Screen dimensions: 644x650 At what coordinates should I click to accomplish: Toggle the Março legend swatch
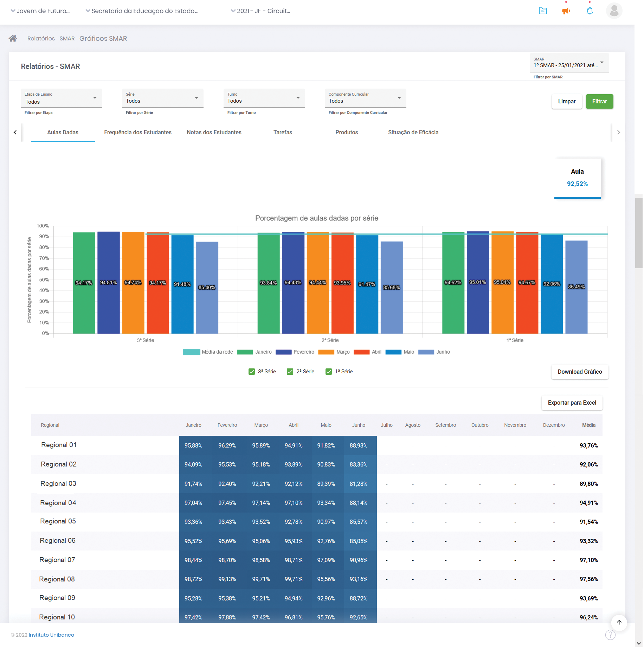coord(326,352)
